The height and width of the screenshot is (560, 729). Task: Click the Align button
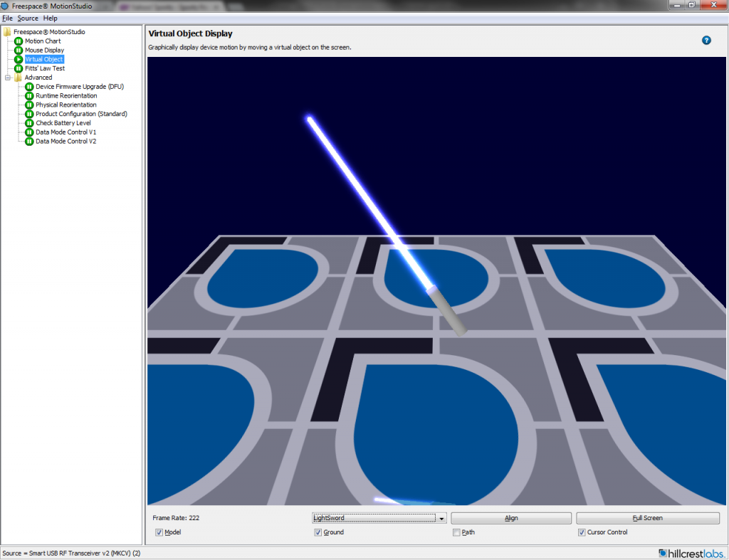pos(511,518)
